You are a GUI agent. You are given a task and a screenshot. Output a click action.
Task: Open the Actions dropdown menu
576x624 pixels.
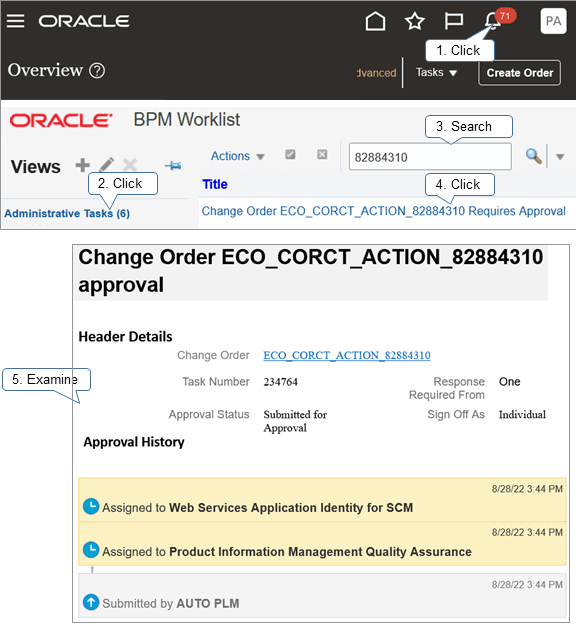pyautogui.click(x=238, y=156)
